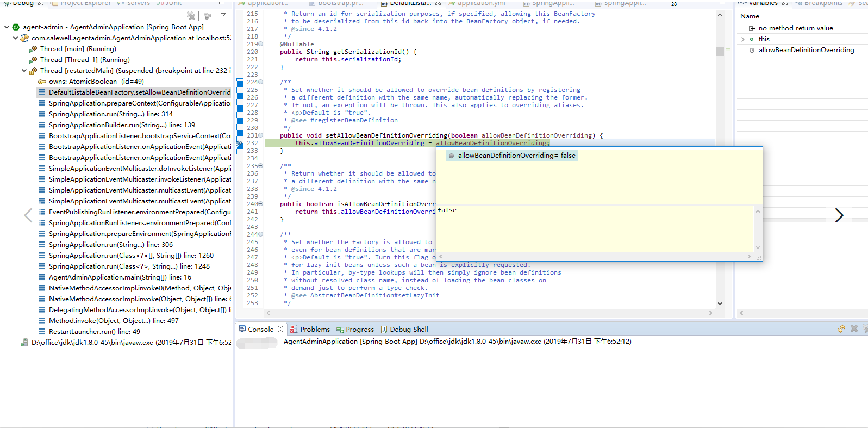This screenshot has height=428, width=868.
Task: Click hover popup detail pane scroll-down arrow
Action: (x=758, y=247)
